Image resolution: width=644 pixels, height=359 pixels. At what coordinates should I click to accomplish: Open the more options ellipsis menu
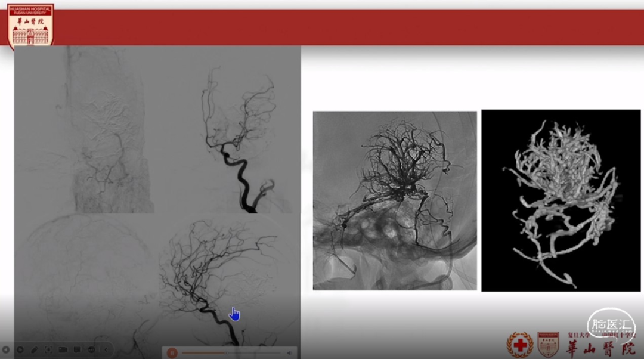coord(92,349)
